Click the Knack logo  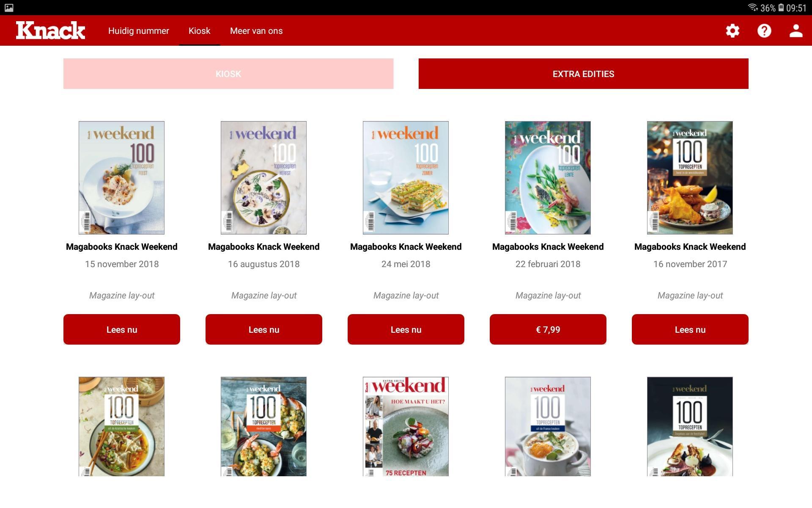[x=50, y=30]
